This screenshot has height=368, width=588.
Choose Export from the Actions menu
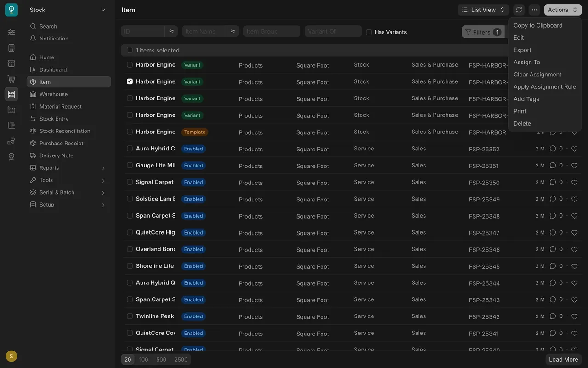545,50
